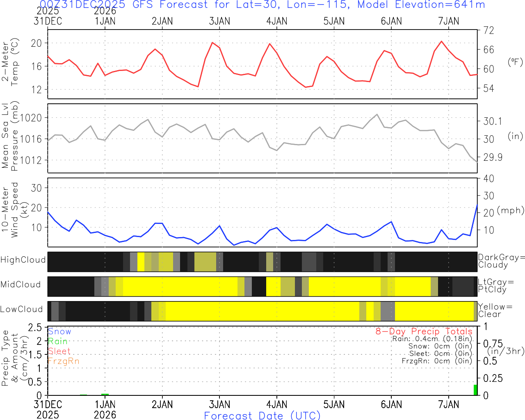Click the Mean Sea Lvl Pressure axis label

click(x=10, y=136)
